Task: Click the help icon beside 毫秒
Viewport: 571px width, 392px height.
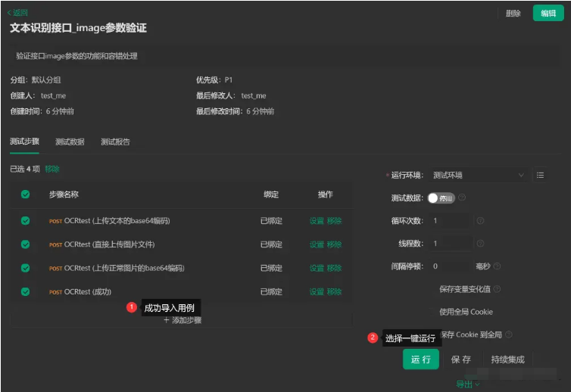Action: tap(497, 266)
